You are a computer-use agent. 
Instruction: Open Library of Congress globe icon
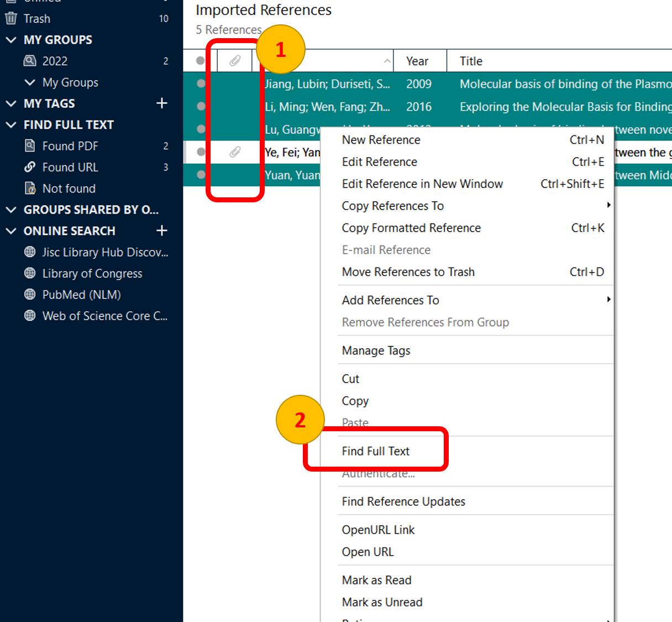point(30,273)
